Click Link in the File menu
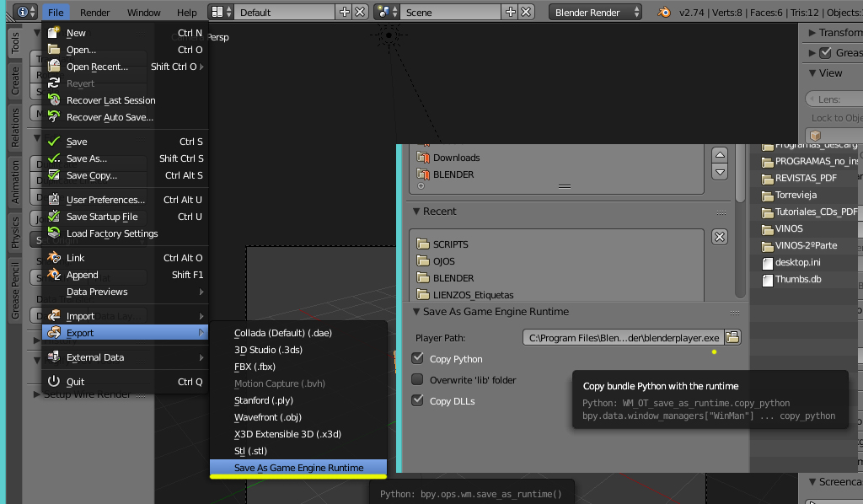The width and height of the screenshot is (863, 504). pyautogui.click(x=125, y=258)
